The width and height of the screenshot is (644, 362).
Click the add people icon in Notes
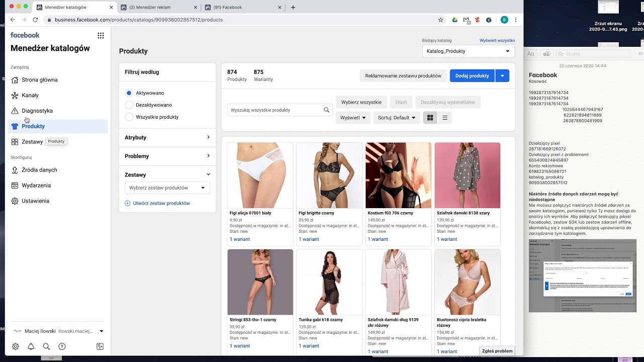click(x=547, y=54)
